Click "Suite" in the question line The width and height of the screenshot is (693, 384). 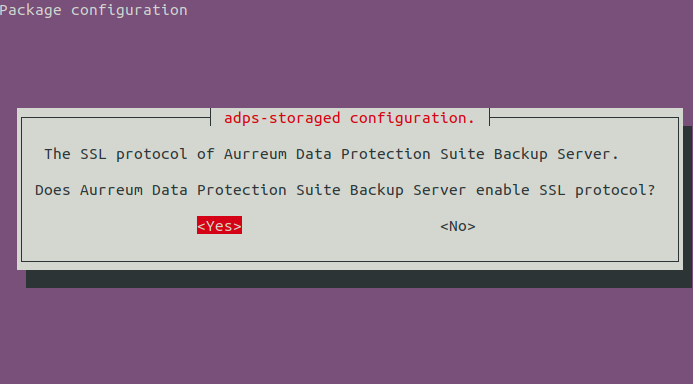point(318,190)
